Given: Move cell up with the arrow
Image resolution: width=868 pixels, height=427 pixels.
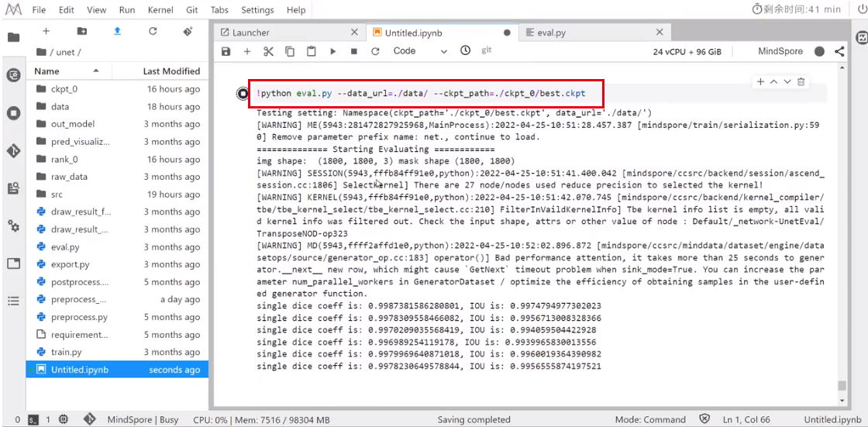Looking at the screenshot, I should [774, 82].
